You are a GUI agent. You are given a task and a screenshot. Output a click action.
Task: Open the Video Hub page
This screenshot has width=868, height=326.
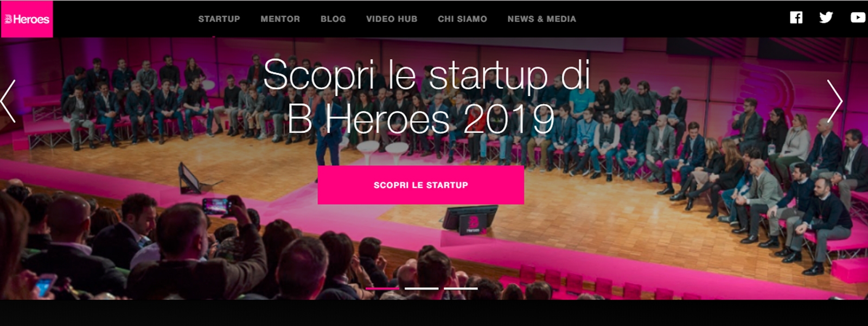[392, 19]
